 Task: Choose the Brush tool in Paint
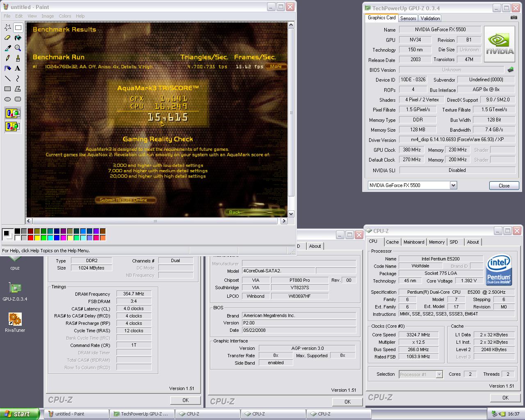pyautogui.click(x=18, y=58)
